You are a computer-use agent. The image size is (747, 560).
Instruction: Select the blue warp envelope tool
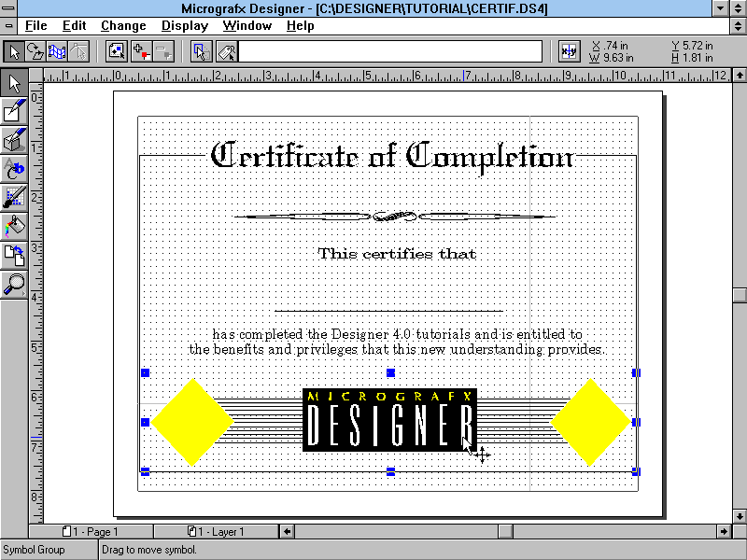57,51
